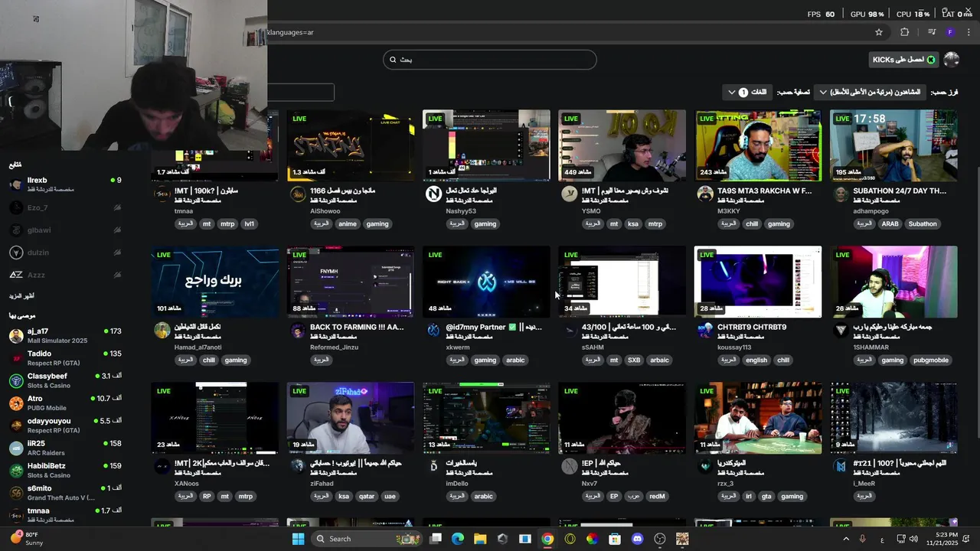Open the adhampogo subathon stream thumbnail

pos(893,145)
